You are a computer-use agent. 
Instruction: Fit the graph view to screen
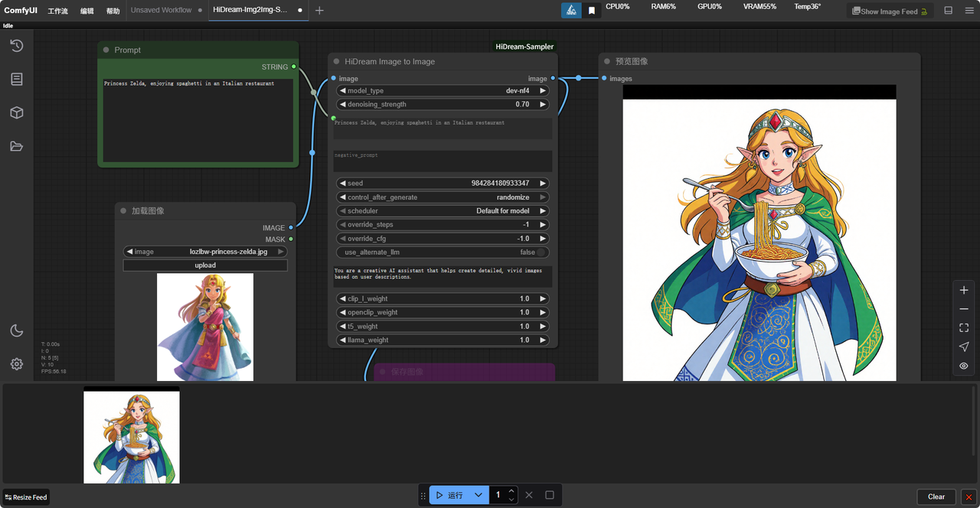tap(964, 328)
